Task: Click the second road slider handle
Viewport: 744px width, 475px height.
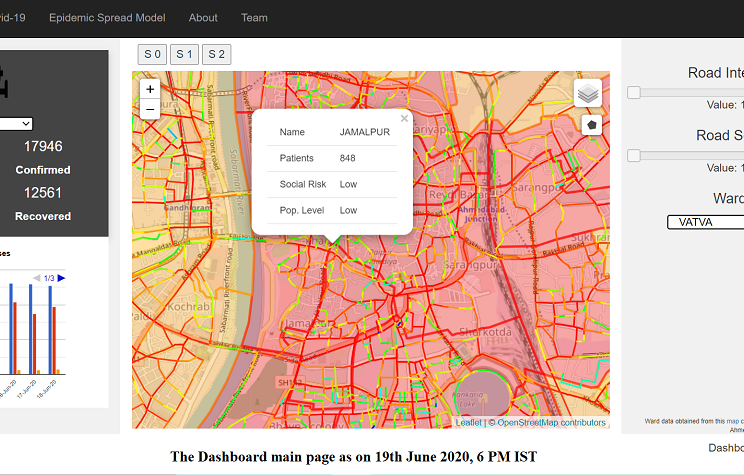Action: 634,155
